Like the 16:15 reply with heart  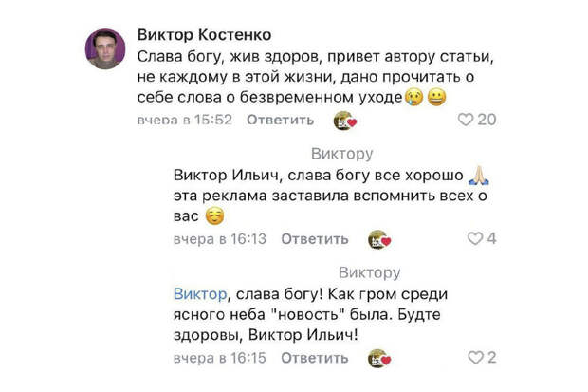click(475, 358)
